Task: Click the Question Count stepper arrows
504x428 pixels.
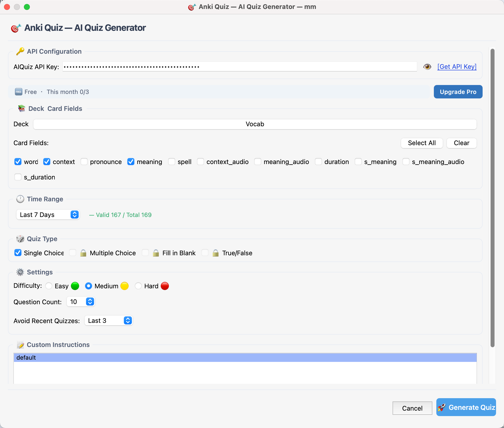Action: point(90,302)
